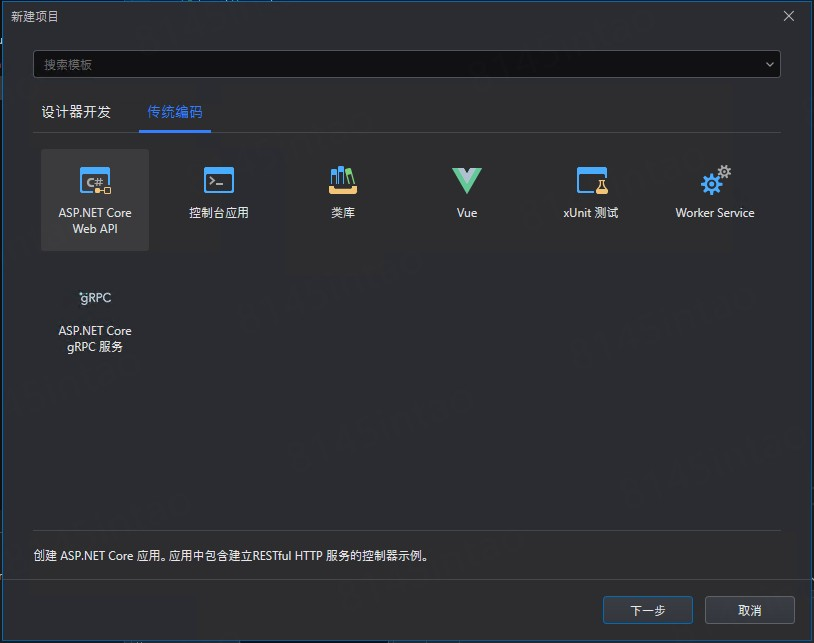Select the 控制台应用 console template icon

(219, 180)
